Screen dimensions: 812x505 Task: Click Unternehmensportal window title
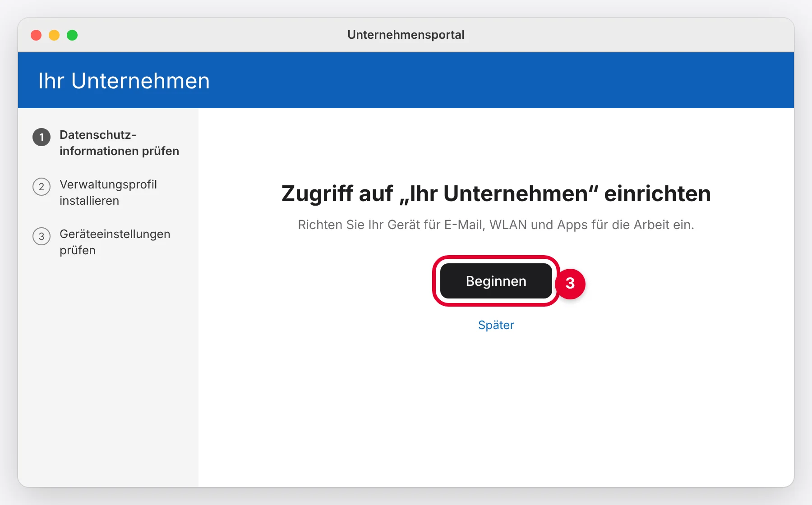406,35
